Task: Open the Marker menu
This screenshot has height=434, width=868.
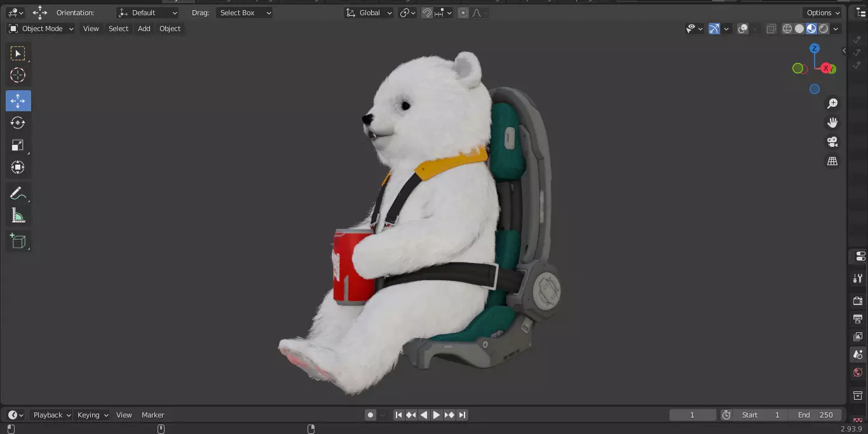Action: [x=153, y=415]
